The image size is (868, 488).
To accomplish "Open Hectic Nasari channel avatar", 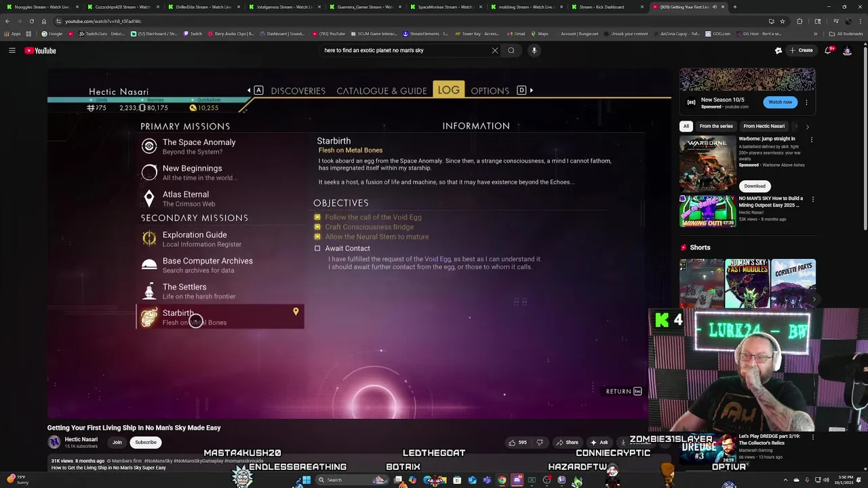I will click(54, 442).
